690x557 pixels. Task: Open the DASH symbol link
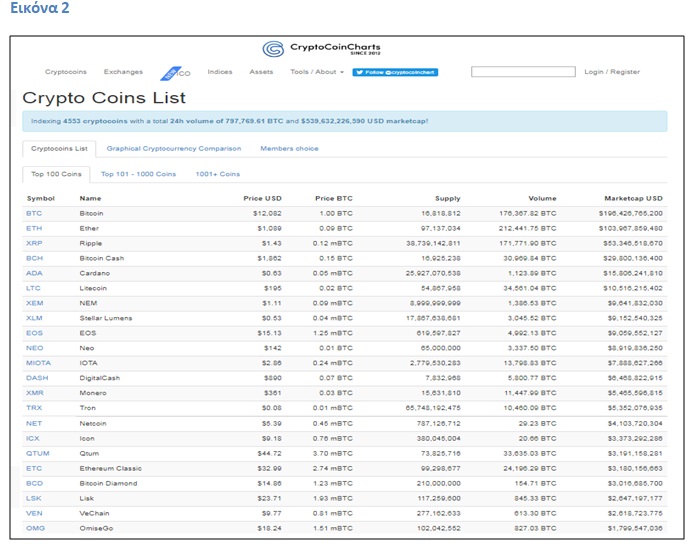coord(37,378)
